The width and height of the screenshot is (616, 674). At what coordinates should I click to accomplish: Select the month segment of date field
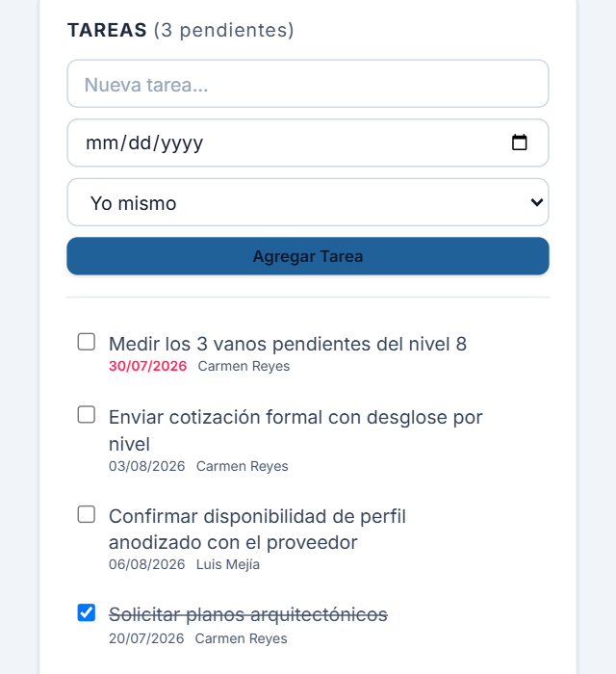click(103, 143)
